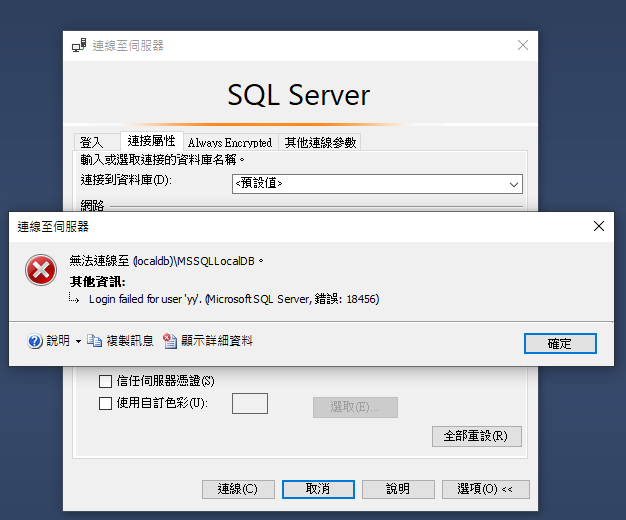Toggle the 使用自訂色彩 checkbox
The height and width of the screenshot is (520, 626).
tap(105, 403)
